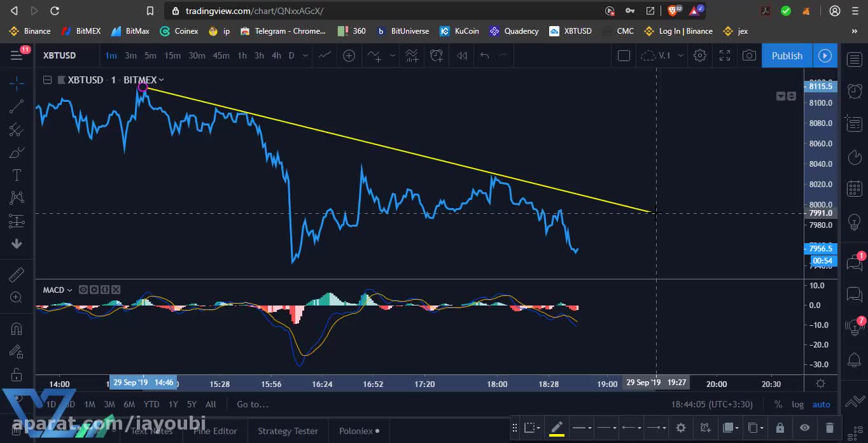Screen dimensions: 868x443
Task: Hide the selected drawing with eye icon
Action: click(x=805, y=428)
